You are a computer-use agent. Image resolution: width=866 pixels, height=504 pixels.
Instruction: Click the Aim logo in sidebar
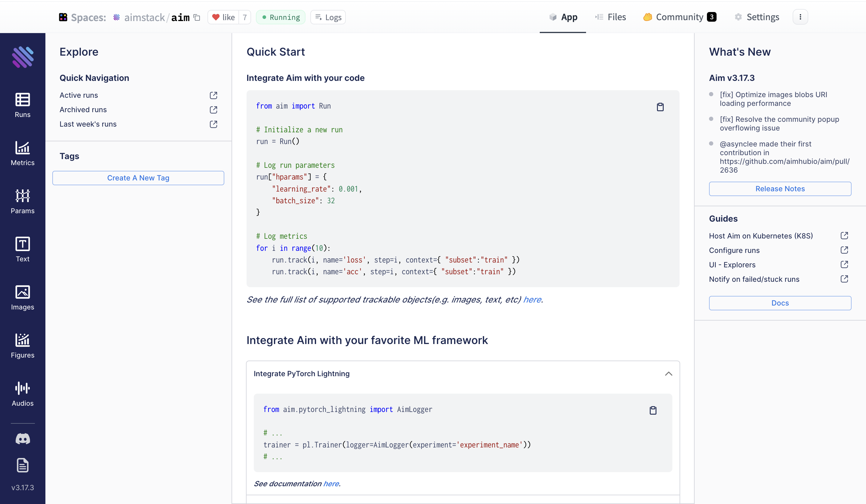(x=23, y=57)
